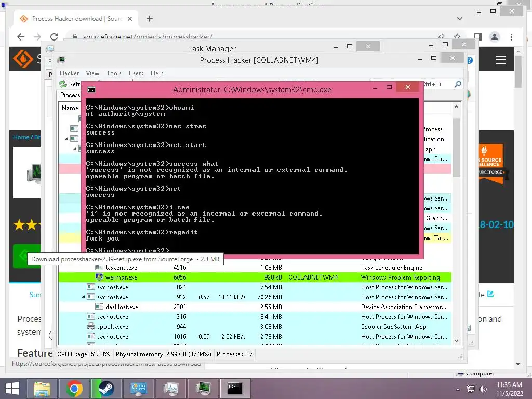Select svchost.exe with PID 824
The image size is (532, 399).
click(255, 287)
